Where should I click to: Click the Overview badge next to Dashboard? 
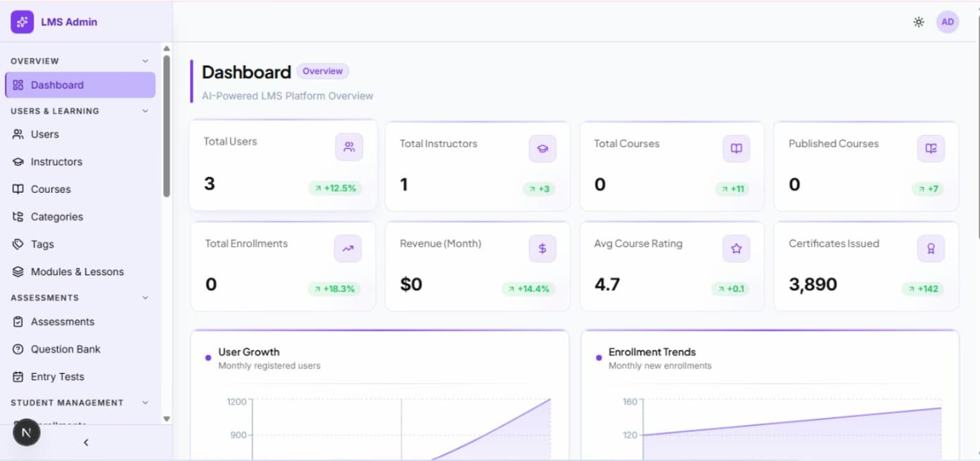coord(323,71)
